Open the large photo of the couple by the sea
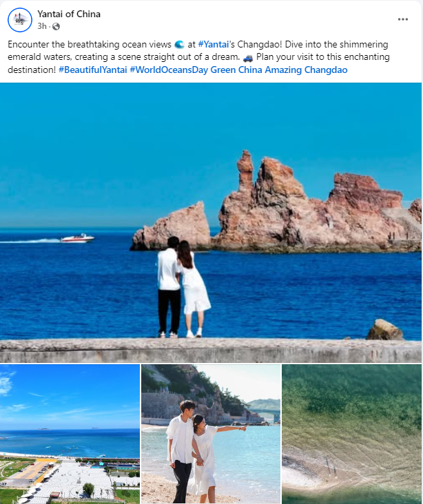This screenshot has height=504, width=423. [x=211, y=222]
